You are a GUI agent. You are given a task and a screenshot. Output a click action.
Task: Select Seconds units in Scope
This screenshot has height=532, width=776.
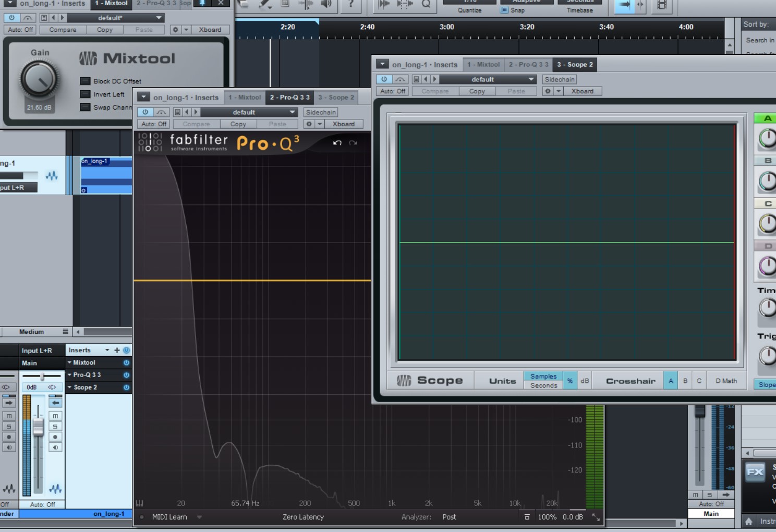543,385
